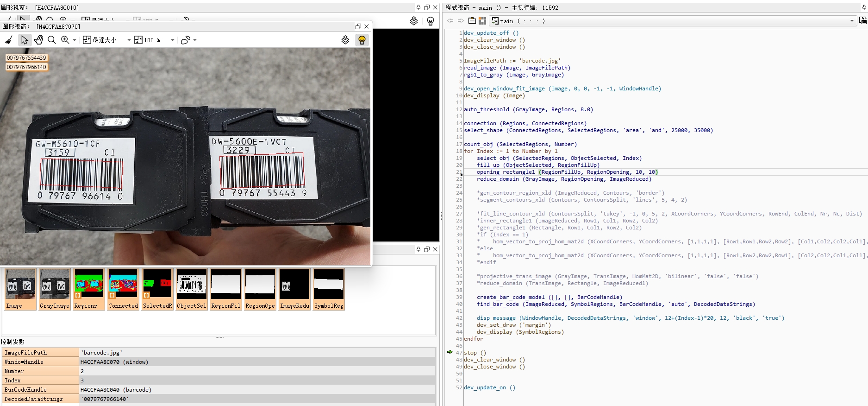868x406 pixels.
Task: Click the auto_threshold code line
Action: coord(528,109)
